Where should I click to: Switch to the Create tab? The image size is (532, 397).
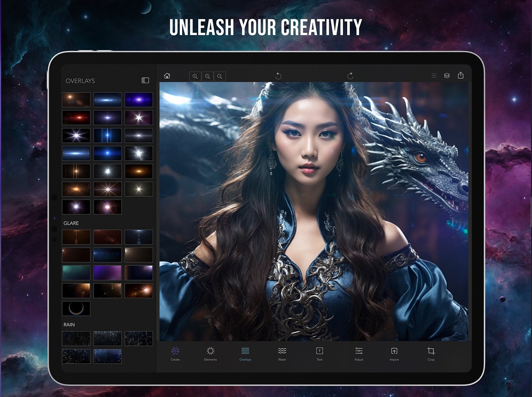[x=175, y=354]
